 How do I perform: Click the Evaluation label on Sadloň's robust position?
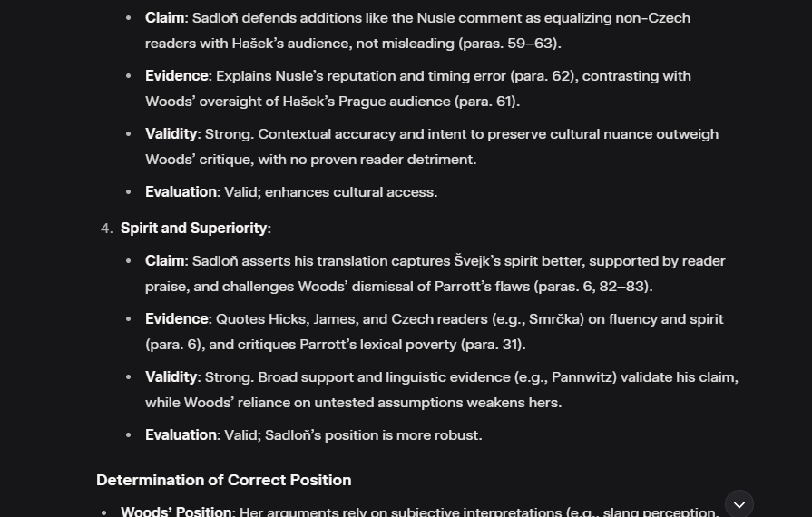tap(181, 435)
